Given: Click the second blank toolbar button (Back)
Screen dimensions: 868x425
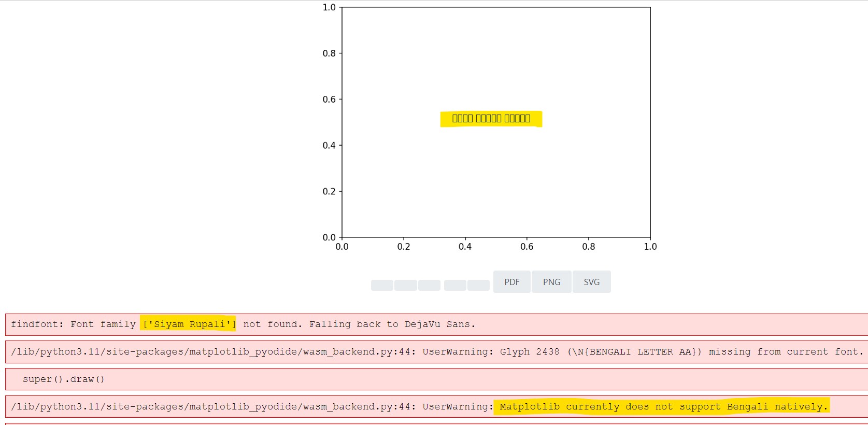Looking at the screenshot, I should coord(405,285).
